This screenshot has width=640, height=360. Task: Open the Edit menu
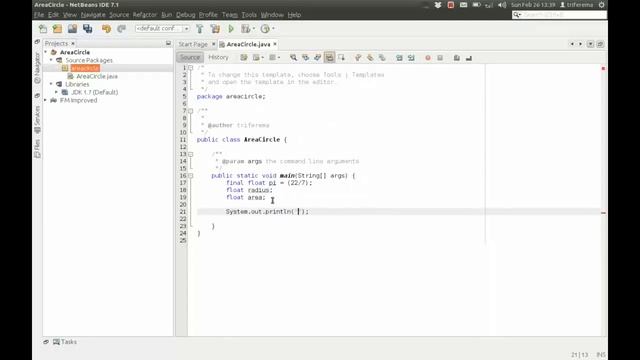click(x=53, y=15)
